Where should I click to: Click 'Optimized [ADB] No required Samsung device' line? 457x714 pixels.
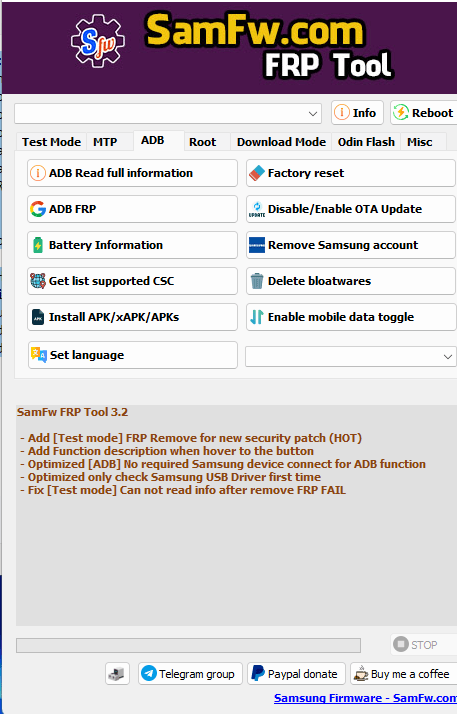click(x=223, y=464)
